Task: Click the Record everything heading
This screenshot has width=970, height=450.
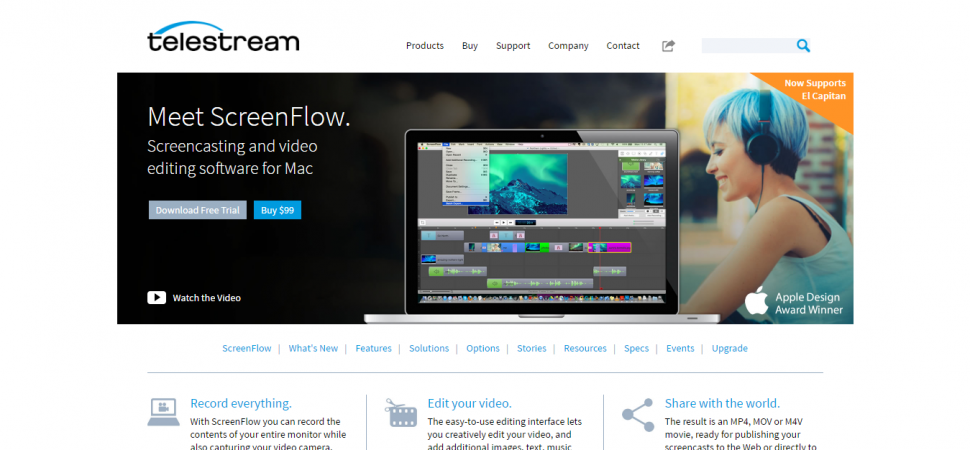Action: pos(241,404)
